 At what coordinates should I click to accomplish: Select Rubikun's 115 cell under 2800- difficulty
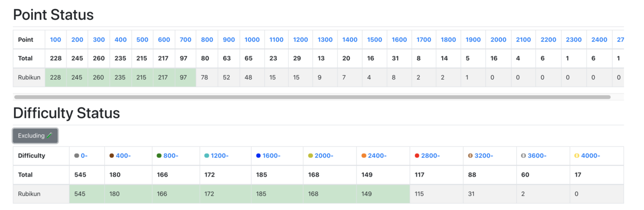click(x=436, y=194)
